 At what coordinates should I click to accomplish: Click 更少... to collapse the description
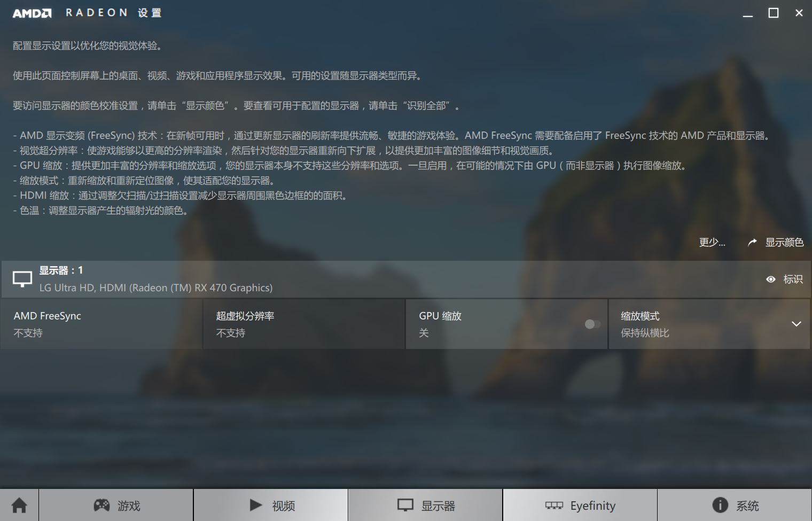[712, 243]
